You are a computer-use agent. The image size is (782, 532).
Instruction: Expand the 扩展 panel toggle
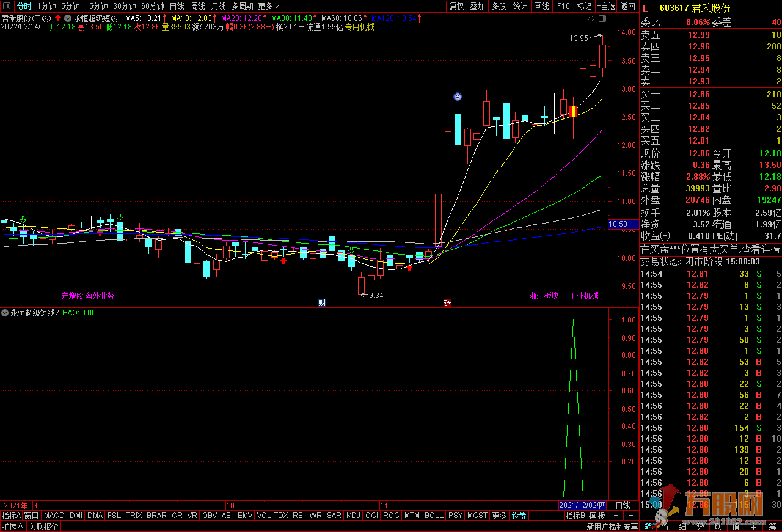12,527
